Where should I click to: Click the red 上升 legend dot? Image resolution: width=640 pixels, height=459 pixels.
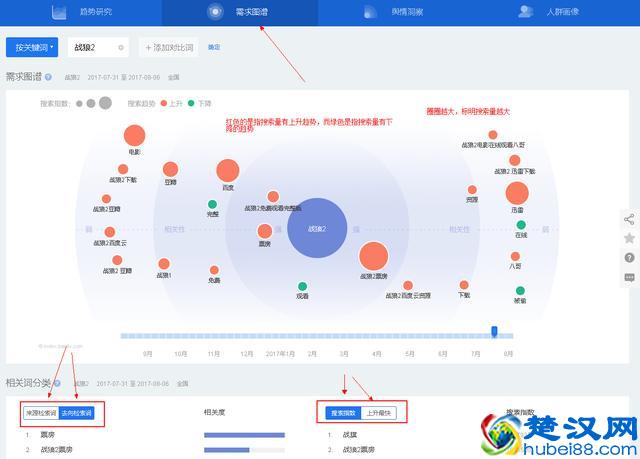(164, 103)
